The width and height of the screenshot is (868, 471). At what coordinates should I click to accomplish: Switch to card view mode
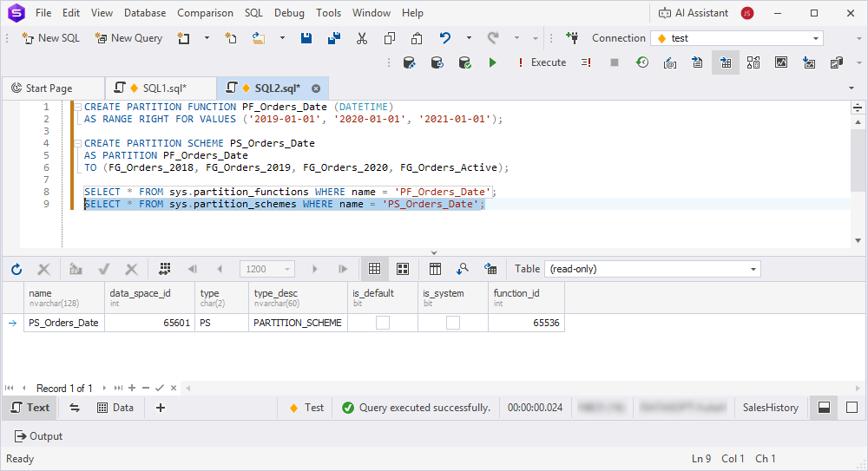pyautogui.click(x=403, y=269)
